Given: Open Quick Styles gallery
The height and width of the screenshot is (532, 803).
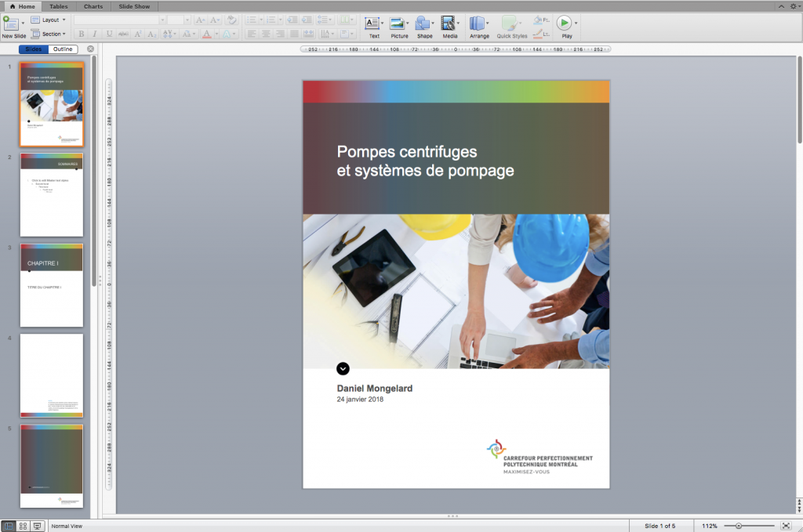Looking at the screenshot, I should tap(511, 27).
